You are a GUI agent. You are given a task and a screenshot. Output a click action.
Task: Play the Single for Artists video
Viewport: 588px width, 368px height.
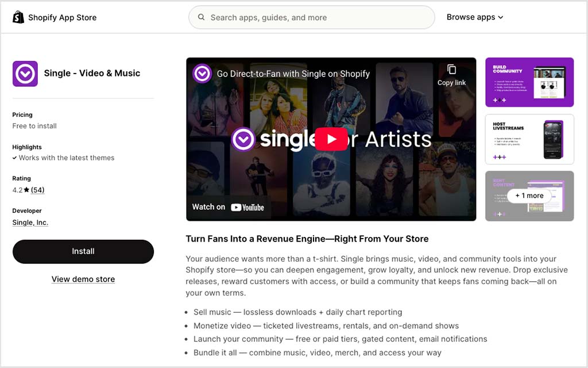[x=331, y=139]
